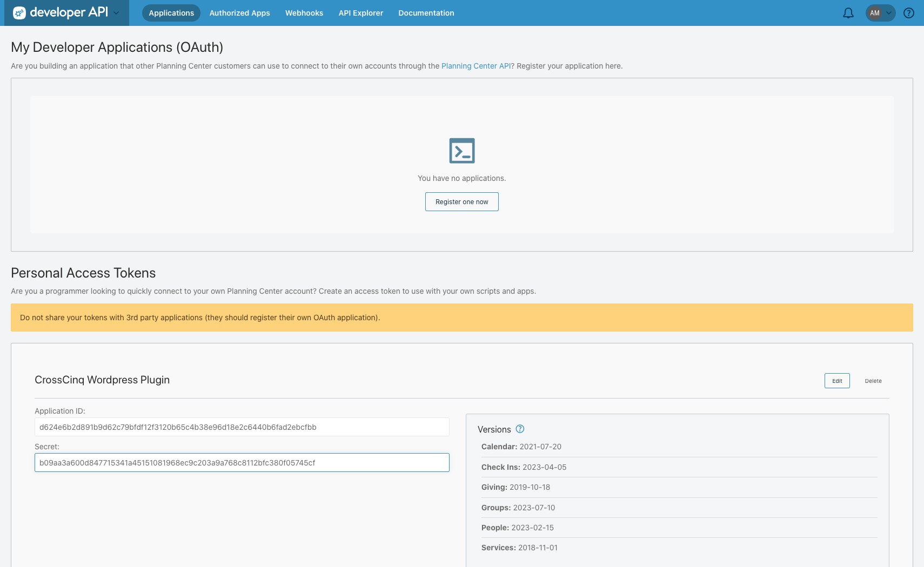Switch to Authorized Apps tab
Screen dimensions: 924x567
tap(239, 13)
